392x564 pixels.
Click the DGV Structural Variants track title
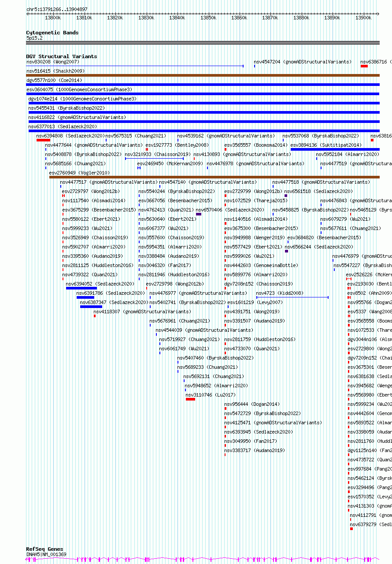(x=62, y=56)
